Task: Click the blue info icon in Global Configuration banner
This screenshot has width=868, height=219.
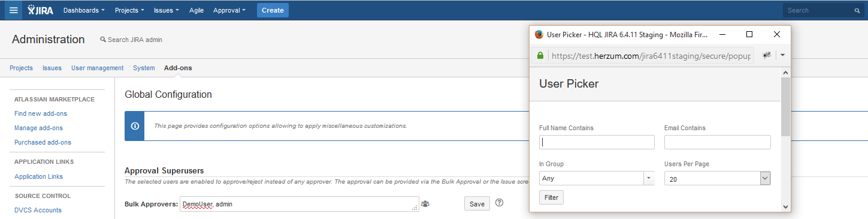Action: 135,126
